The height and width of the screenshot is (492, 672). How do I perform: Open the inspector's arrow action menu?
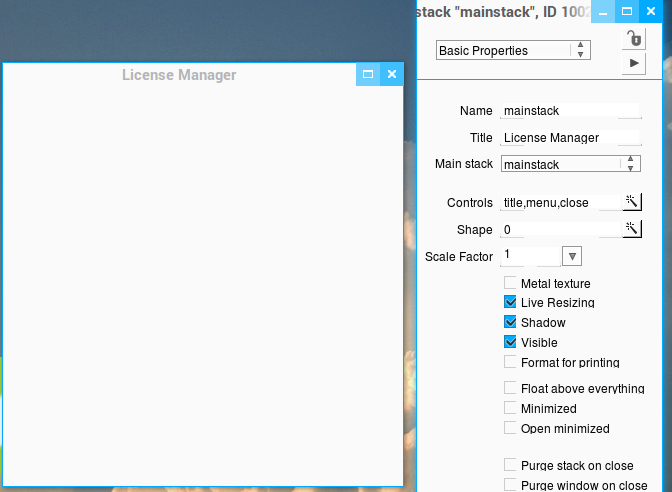[634, 63]
